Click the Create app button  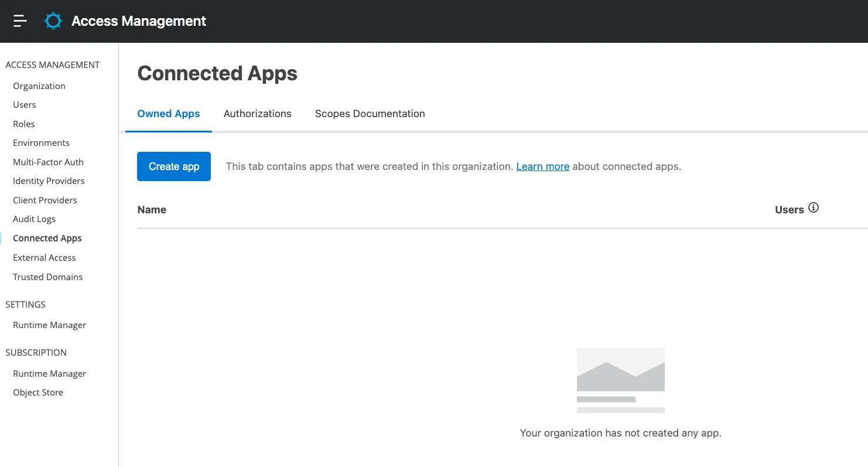pyautogui.click(x=174, y=166)
